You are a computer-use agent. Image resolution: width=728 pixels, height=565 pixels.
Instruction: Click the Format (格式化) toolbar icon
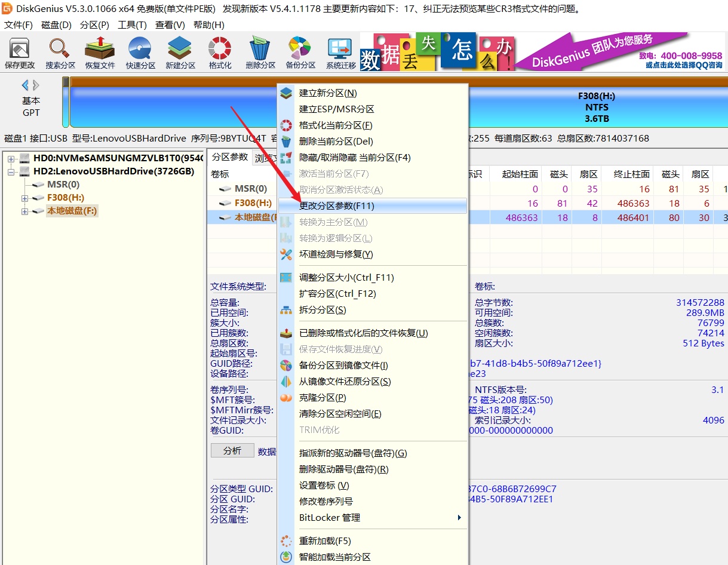point(220,53)
